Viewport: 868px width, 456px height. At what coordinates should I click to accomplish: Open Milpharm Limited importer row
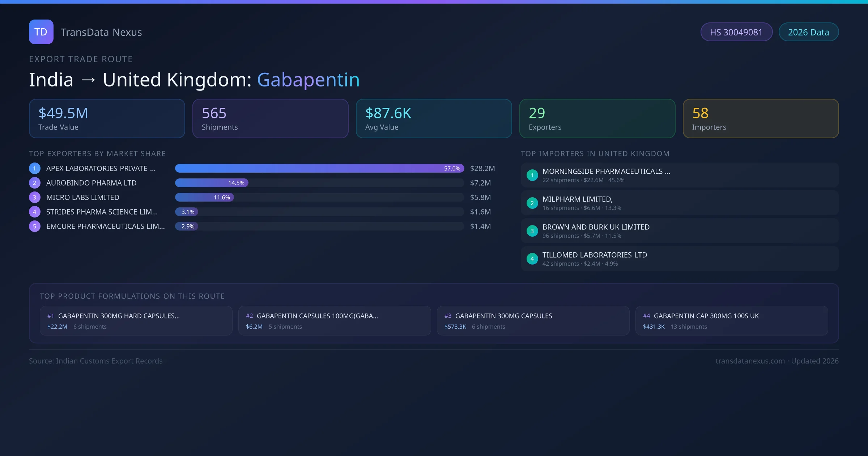click(x=679, y=203)
